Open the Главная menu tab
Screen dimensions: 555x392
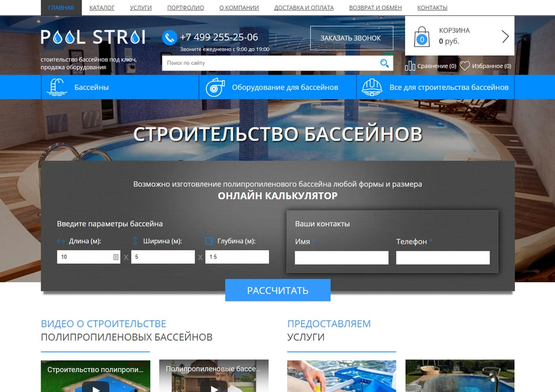pos(61,7)
